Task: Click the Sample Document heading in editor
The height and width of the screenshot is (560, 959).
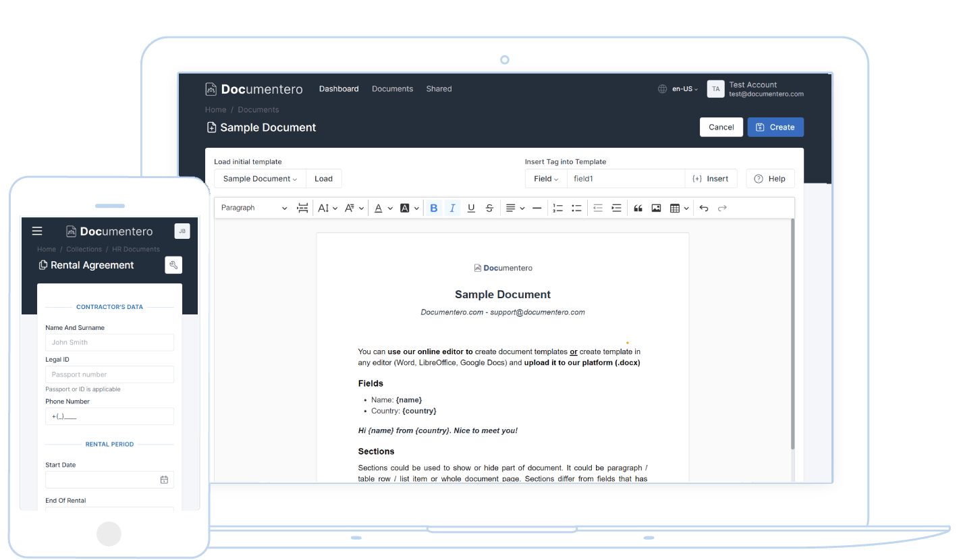Action: click(x=503, y=294)
